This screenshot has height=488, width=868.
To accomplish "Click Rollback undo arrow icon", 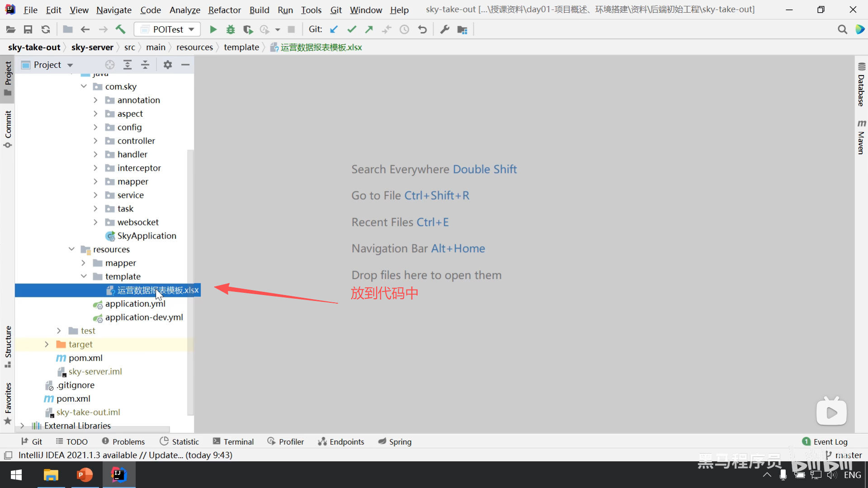I will [x=422, y=29].
